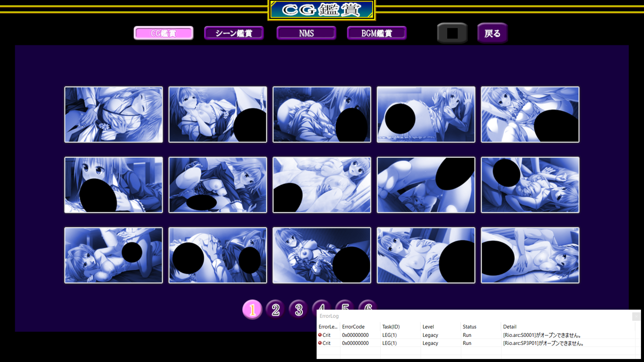
Task: Click the truncated ErrorLe... column header
Action: coord(329,327)
